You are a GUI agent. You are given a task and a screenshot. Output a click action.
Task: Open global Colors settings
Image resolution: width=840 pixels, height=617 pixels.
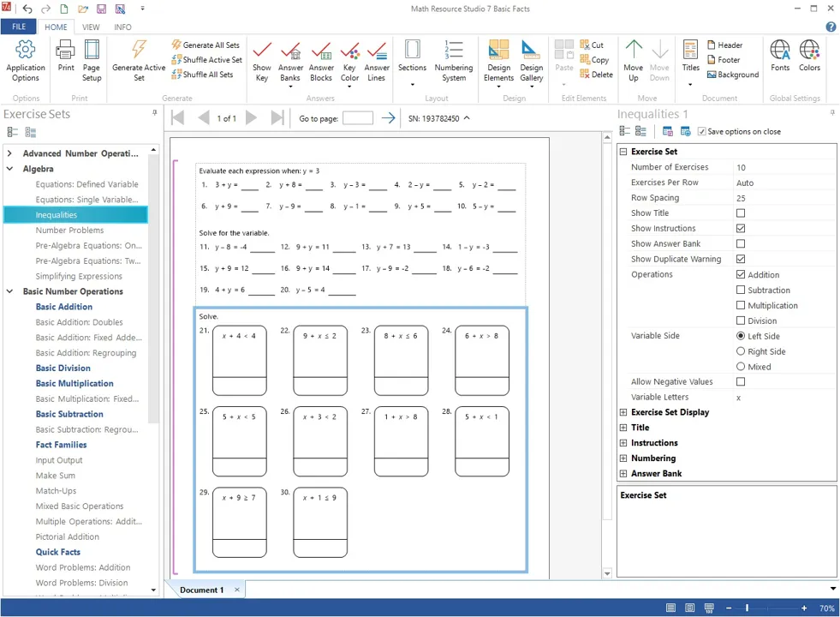809,56
